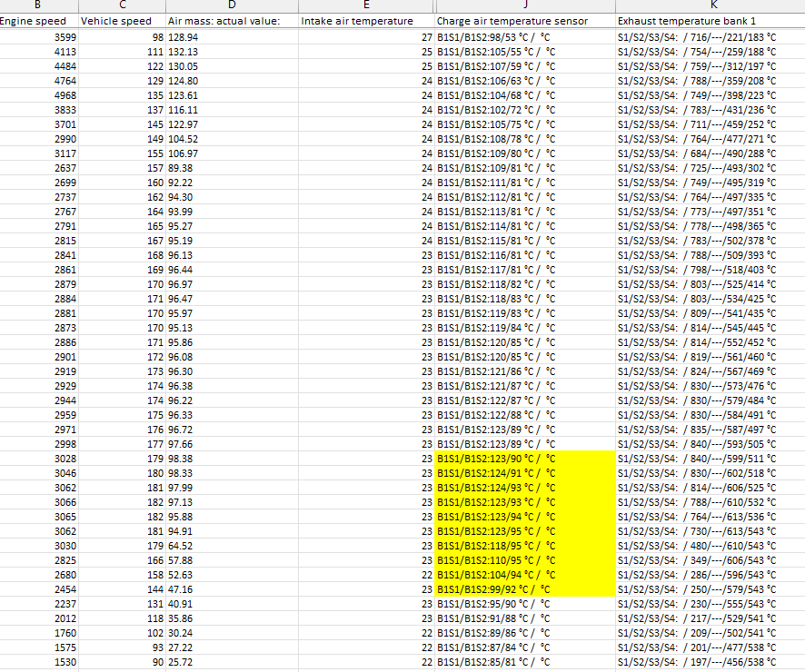Select air mass cell 89.38
805x672 pixels.
[232, 168]
